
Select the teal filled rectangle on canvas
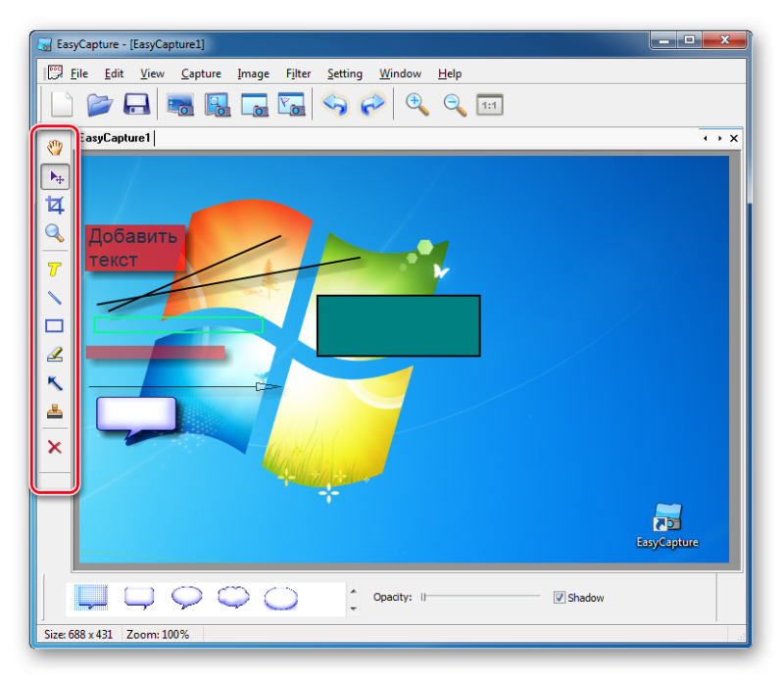point(399,325)
